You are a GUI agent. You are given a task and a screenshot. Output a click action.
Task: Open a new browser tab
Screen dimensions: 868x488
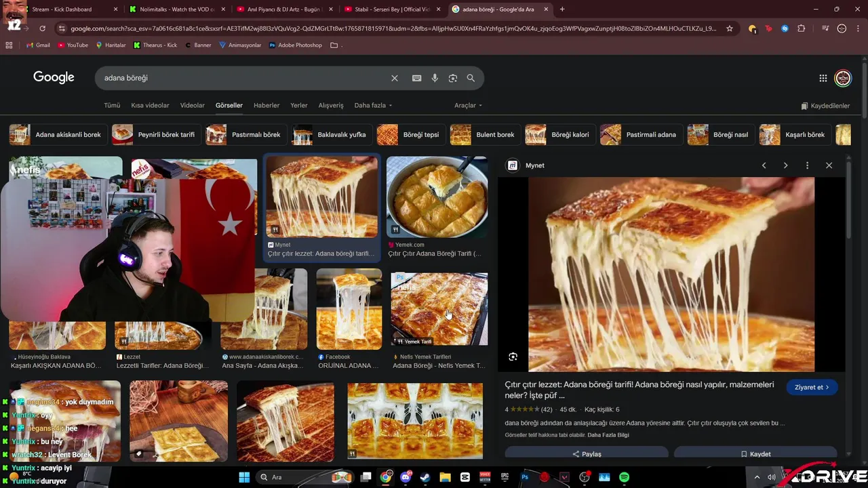[561, 9]
